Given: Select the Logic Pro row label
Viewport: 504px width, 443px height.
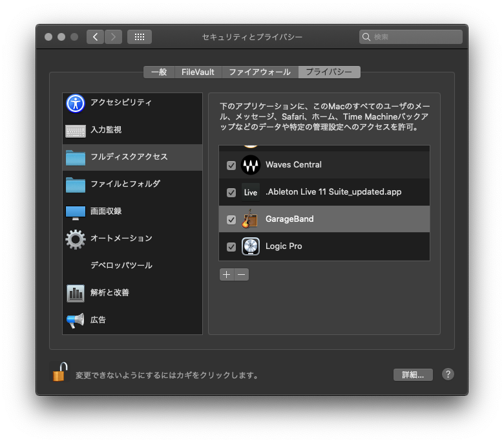Looking at the screenshot, I should click(284, 246).
